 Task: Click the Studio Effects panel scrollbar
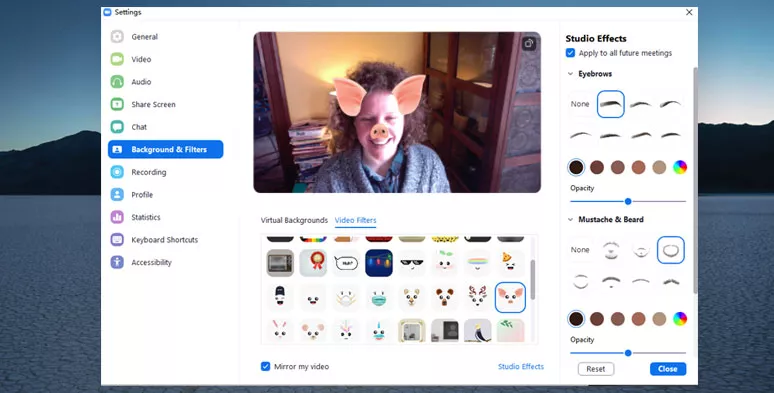(x=695, y=180)
